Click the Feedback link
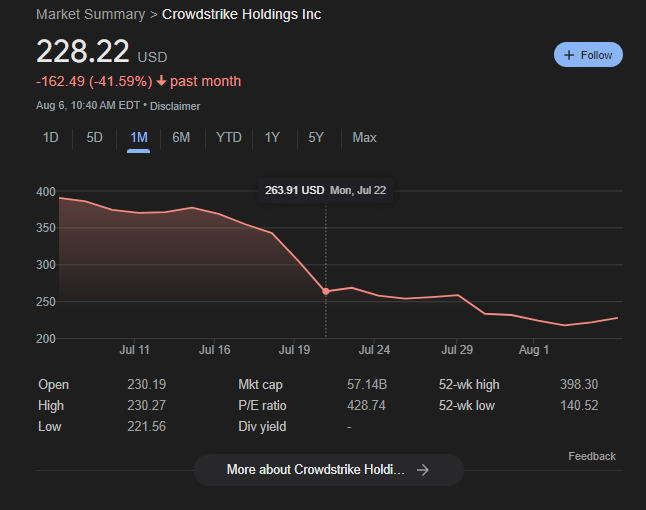Image resolution: width=646 pixels, height=510 pixels. [592, 456]
